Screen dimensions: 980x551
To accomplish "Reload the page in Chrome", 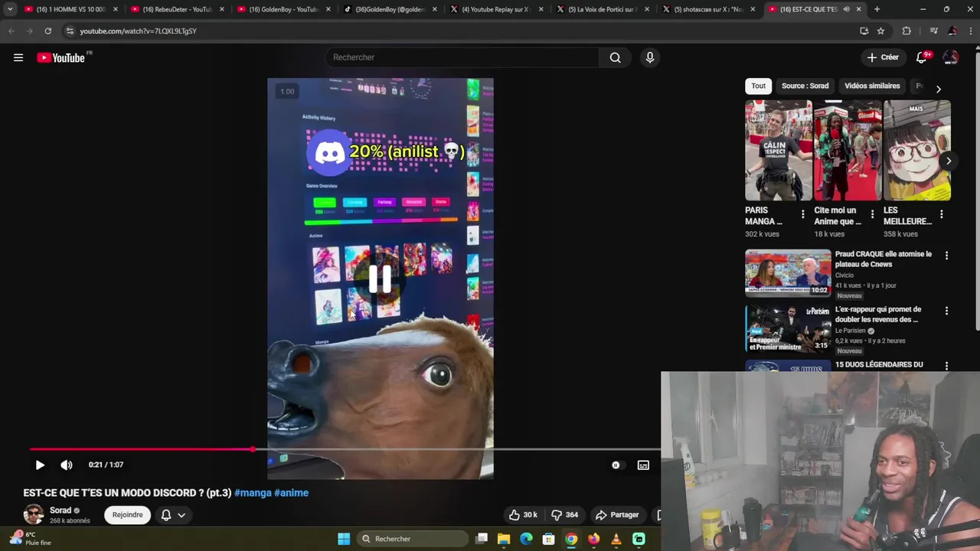I will coord(47,31).
